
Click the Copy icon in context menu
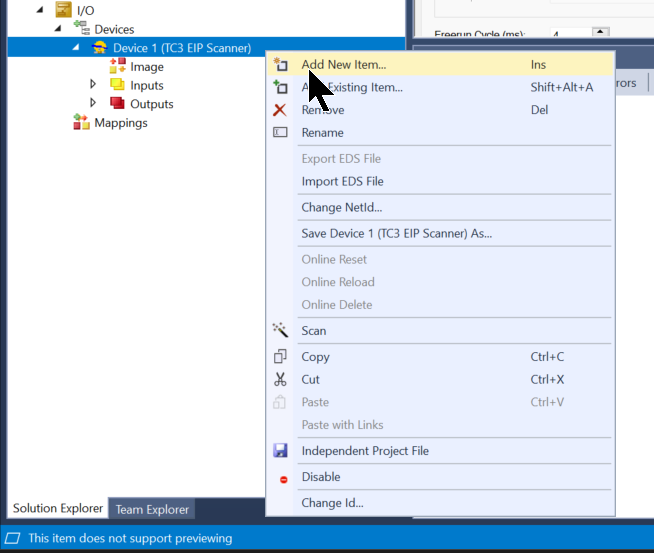point(281,357)
